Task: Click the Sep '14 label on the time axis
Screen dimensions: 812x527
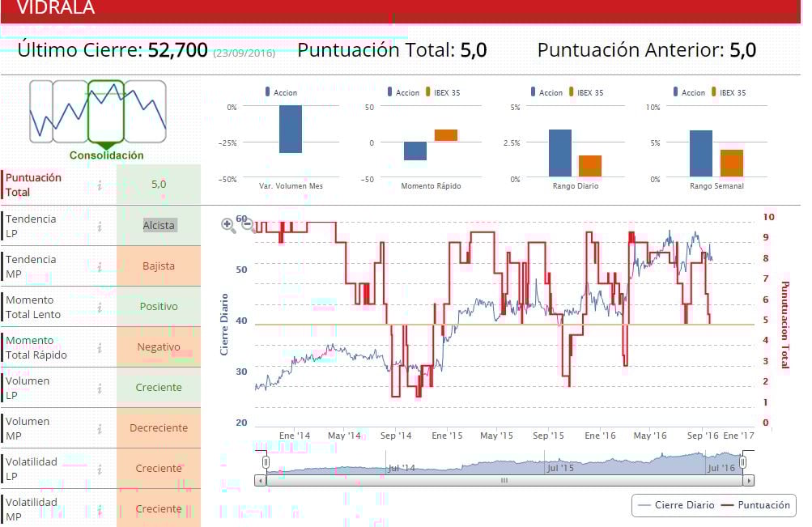Action: pos(396,436)
